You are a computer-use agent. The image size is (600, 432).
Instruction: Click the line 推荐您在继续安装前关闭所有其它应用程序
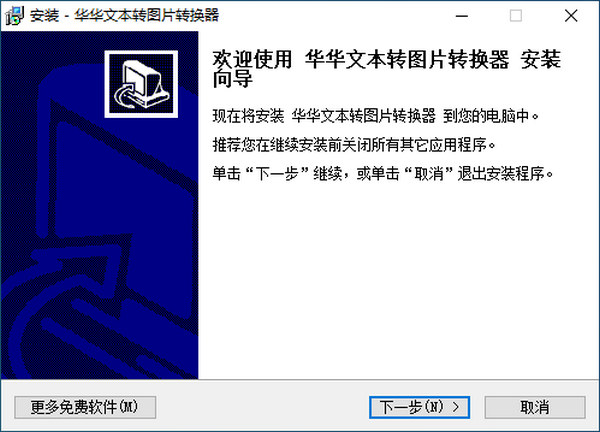pyautogui.click(x=354, y=145)
